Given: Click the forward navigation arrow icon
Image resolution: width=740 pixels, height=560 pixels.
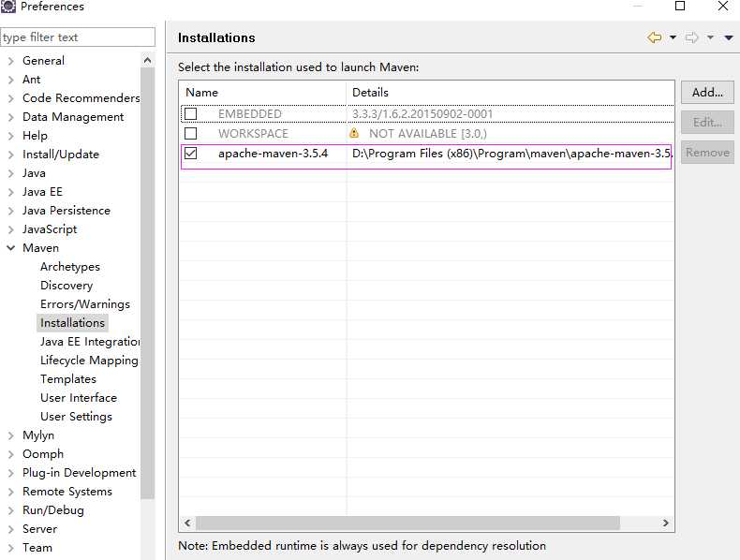Looking at the screenshot, I should click(691, 37).
